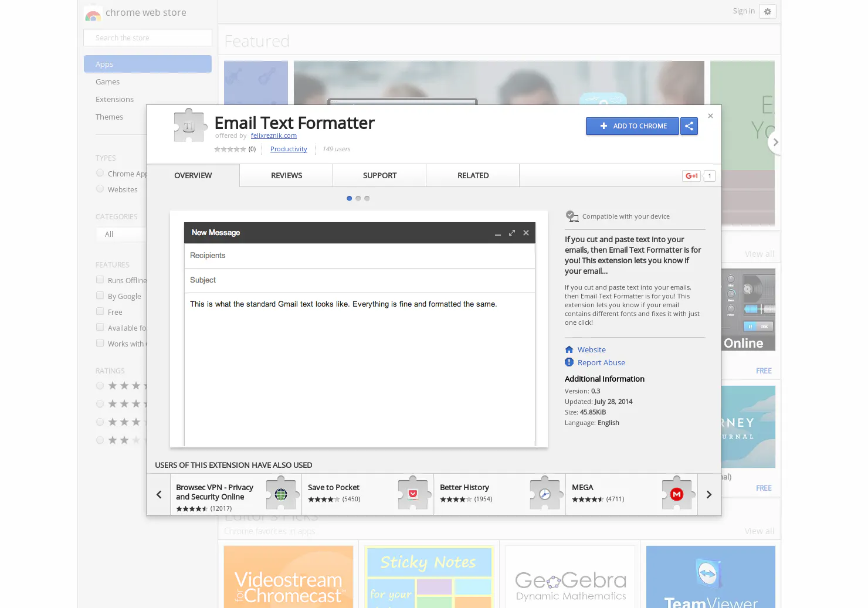
Task: Switch to the Overview tab
Action: point(193,175)
